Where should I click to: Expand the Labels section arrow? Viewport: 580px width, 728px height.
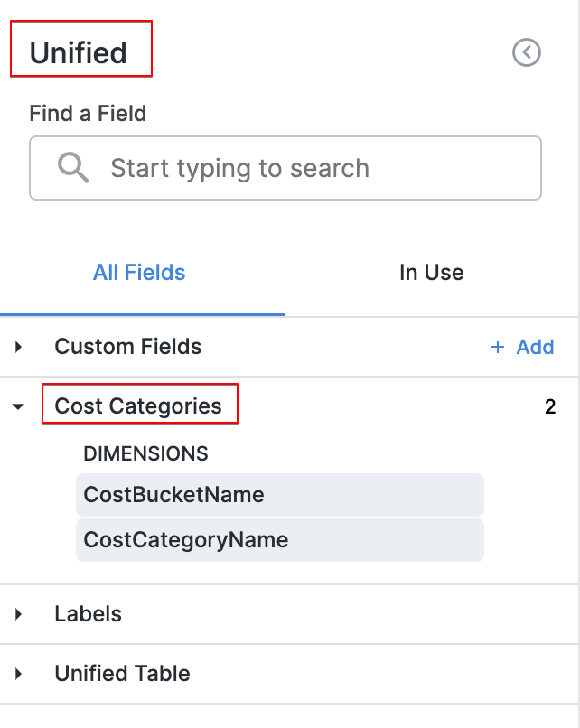click(x=18, y=614)
